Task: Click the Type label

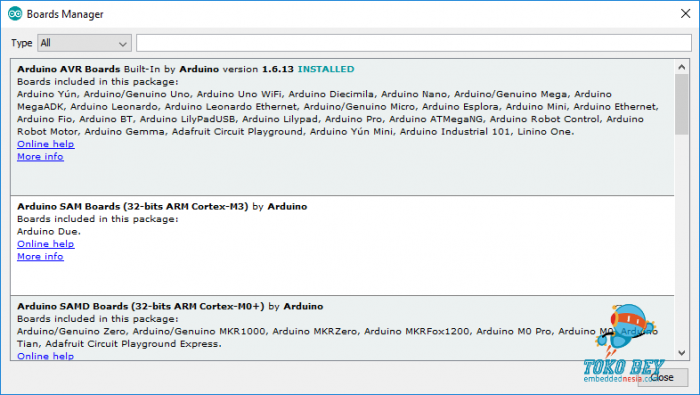Action: 21,43
